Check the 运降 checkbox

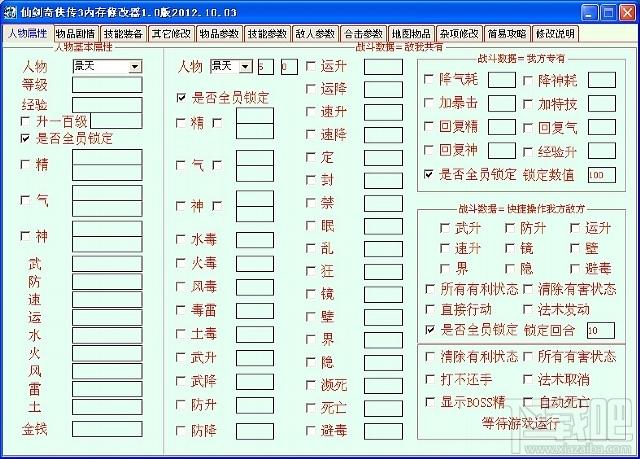coord(311,89)
